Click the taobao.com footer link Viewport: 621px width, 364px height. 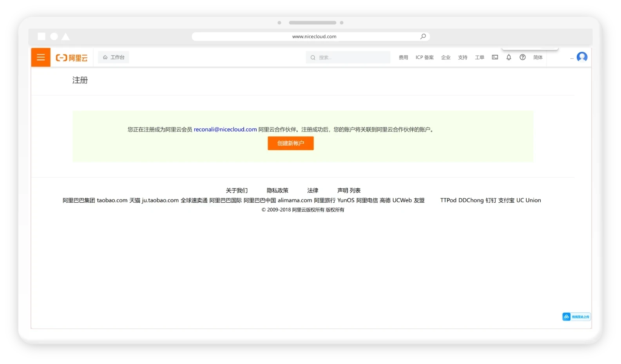click(112, 200)
